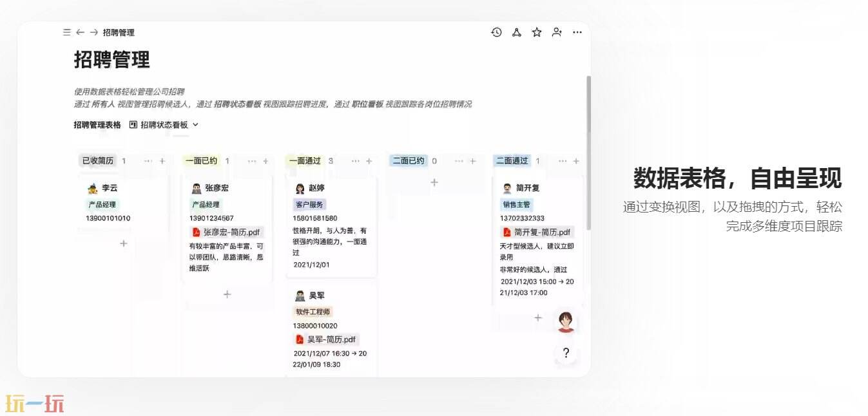868x416 pixels.
Task: Open the hamburger menu icon top left
Action: click(66, 32)
